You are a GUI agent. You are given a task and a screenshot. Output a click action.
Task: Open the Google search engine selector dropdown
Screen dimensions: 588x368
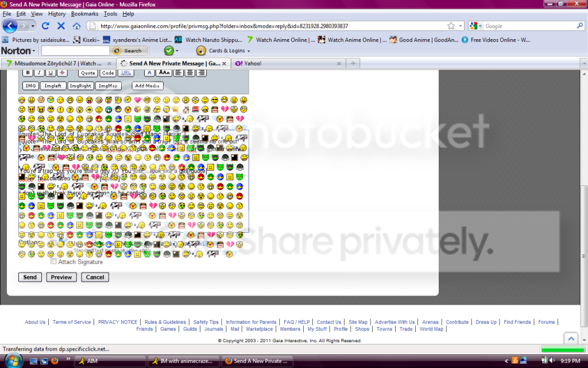[481, 26]
